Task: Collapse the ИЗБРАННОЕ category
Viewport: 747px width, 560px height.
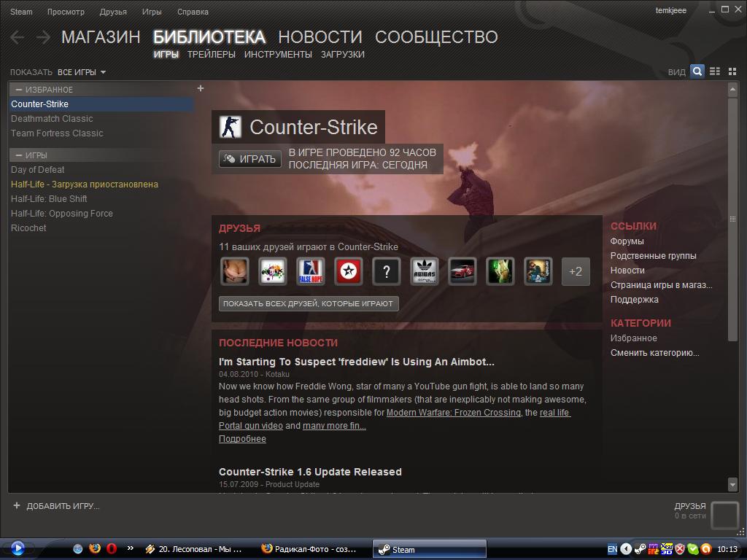Action: 19,90
